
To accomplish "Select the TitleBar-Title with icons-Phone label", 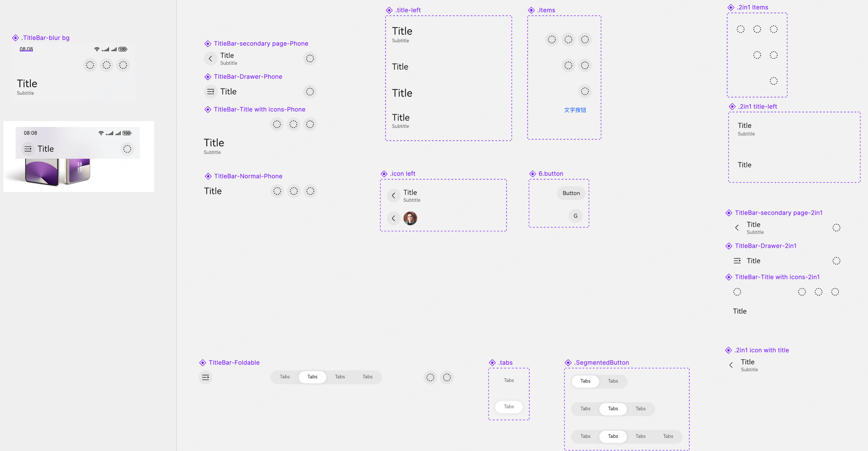I will click(260, 109).
